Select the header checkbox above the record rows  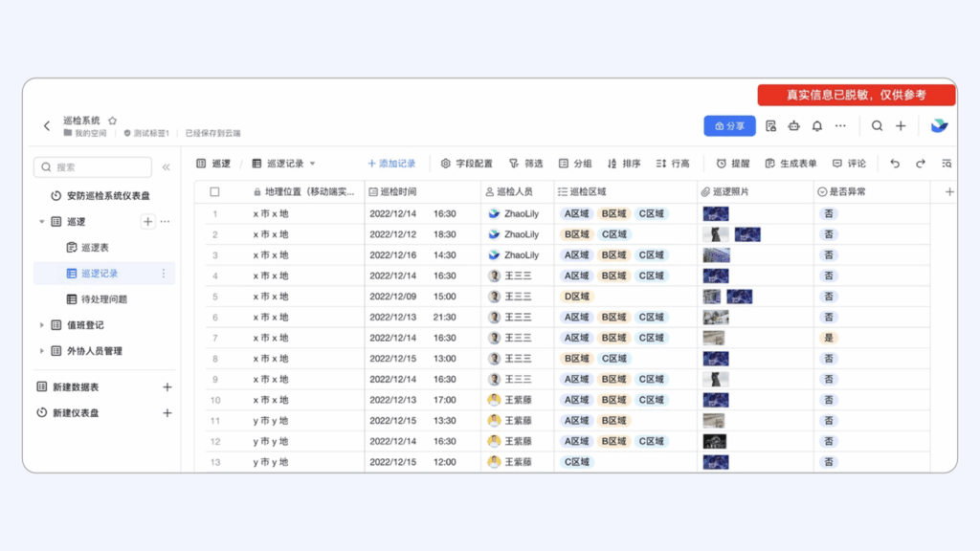tap(215, 190)
